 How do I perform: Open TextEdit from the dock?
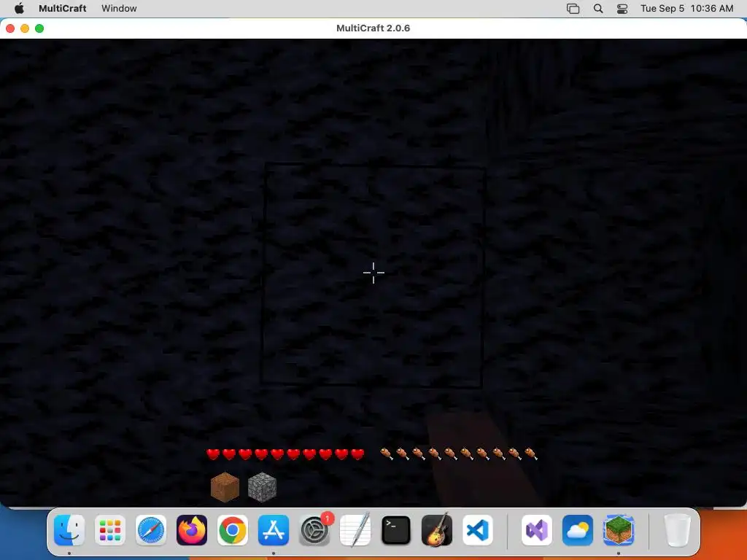pyautogui.click(x=355, y=530)
